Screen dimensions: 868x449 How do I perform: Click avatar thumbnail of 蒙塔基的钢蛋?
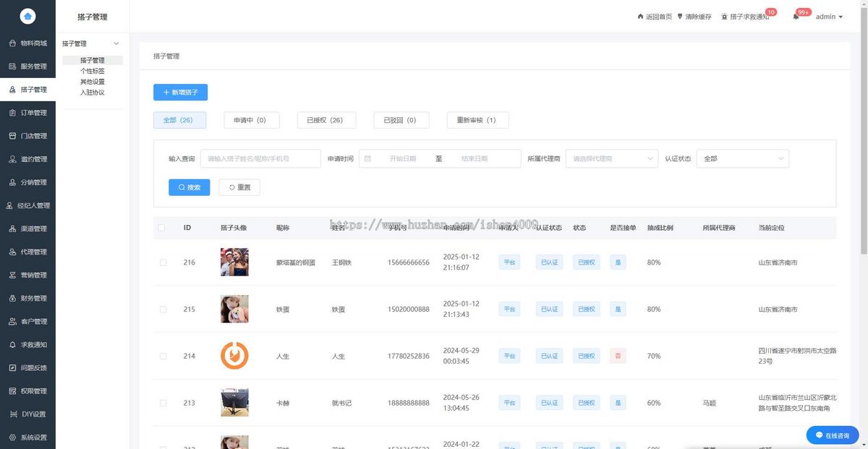[234, 262]
